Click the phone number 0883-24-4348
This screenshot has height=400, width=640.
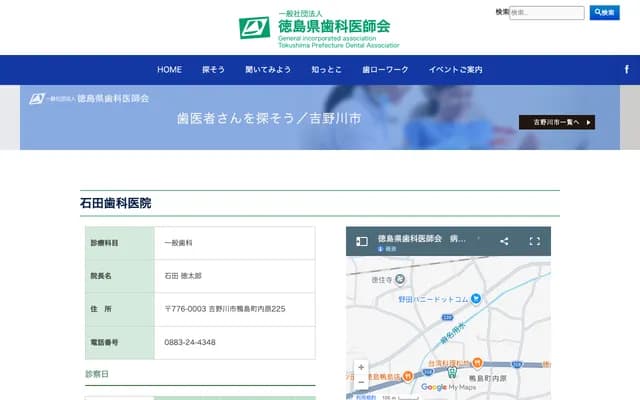coord(190,342)
